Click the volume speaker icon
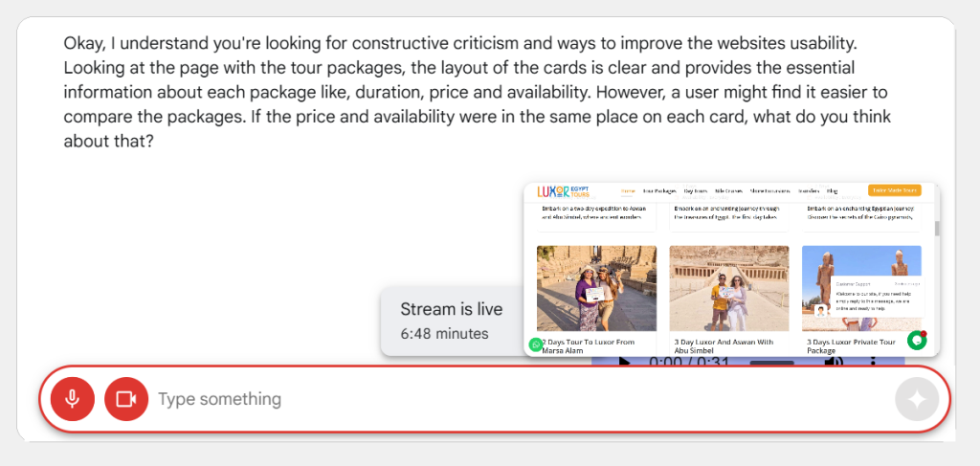The width and height of the screenshot is (980, 466). [x=834, y=363]
